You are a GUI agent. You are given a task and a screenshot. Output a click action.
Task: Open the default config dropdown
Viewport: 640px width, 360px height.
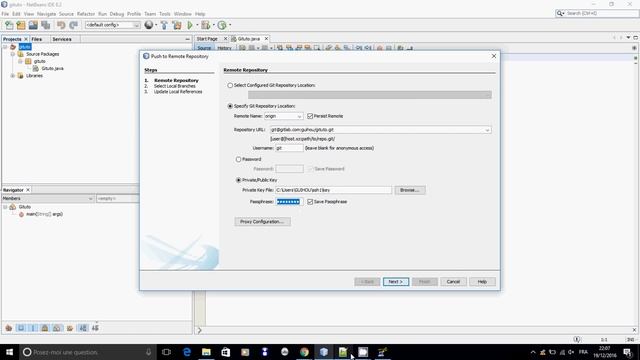click(x=112, y=25)
